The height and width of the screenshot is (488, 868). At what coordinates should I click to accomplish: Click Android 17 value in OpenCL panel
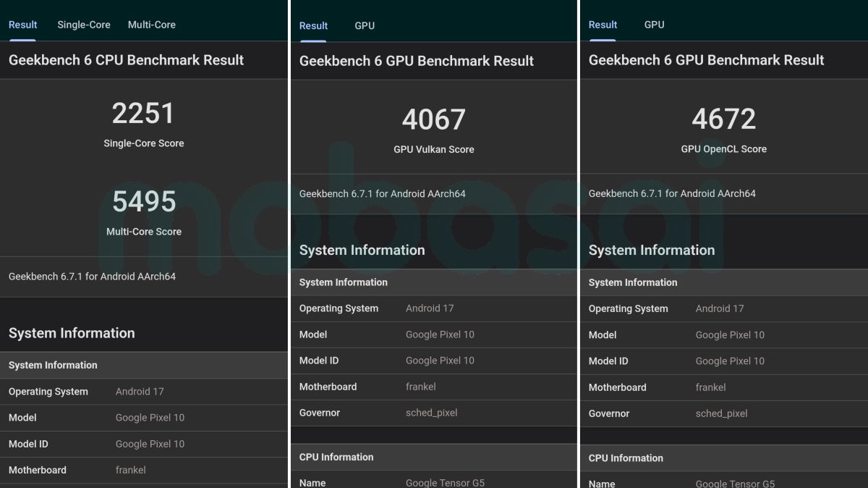coord(720,308)
